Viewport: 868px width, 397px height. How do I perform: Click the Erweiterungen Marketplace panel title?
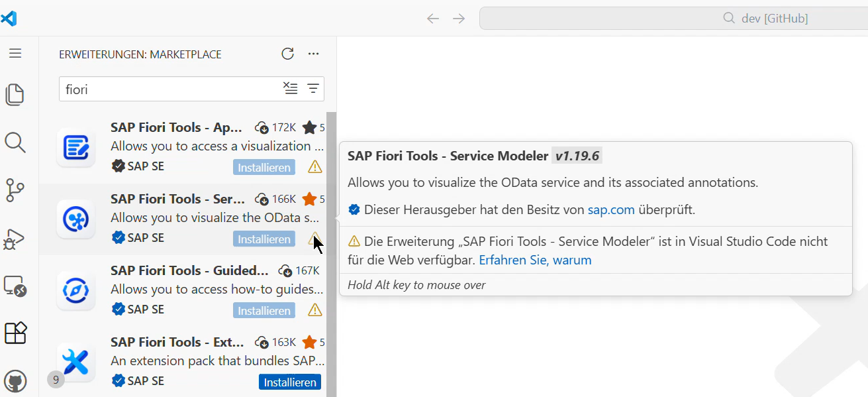pos(140,54)
